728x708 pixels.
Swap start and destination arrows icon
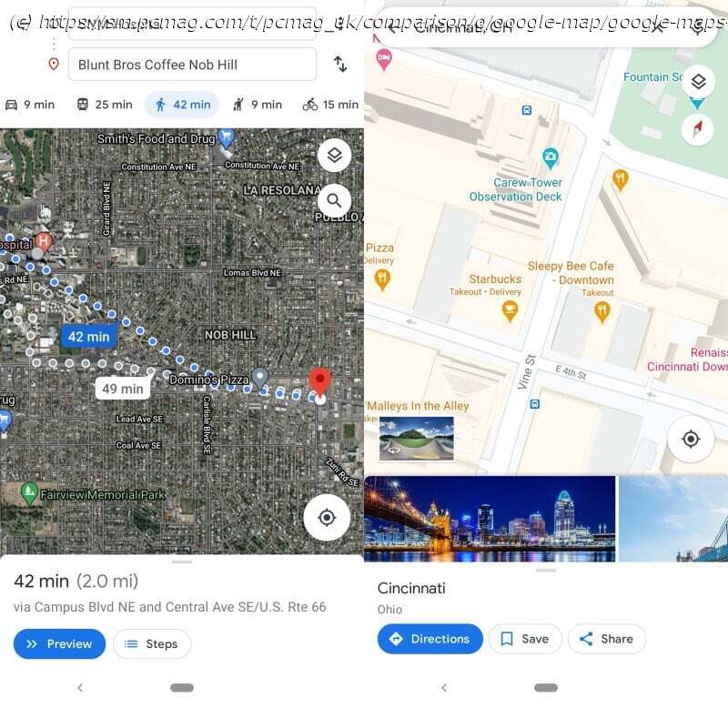(339, 64)
